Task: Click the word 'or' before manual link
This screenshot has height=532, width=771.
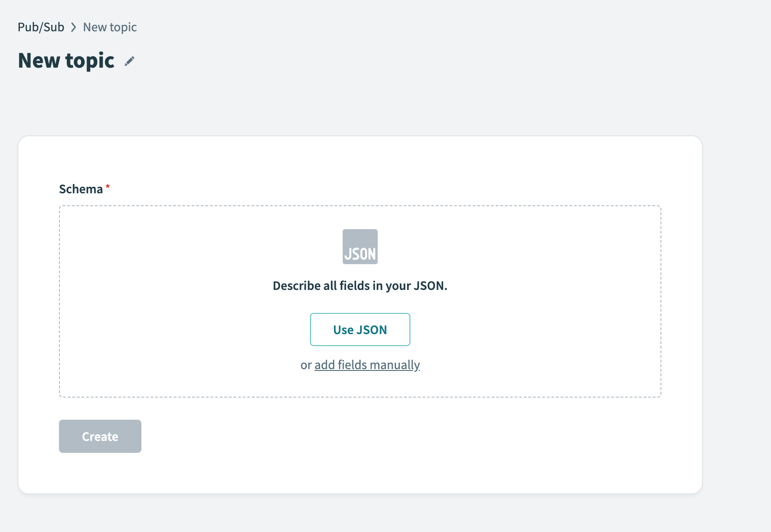Action: click(x=306, y=365)
